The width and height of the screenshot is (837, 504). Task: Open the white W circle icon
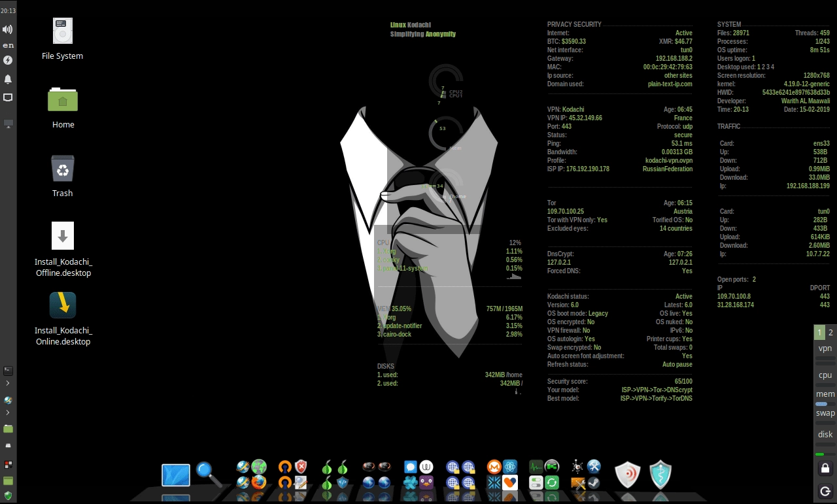tap(426, 467)
